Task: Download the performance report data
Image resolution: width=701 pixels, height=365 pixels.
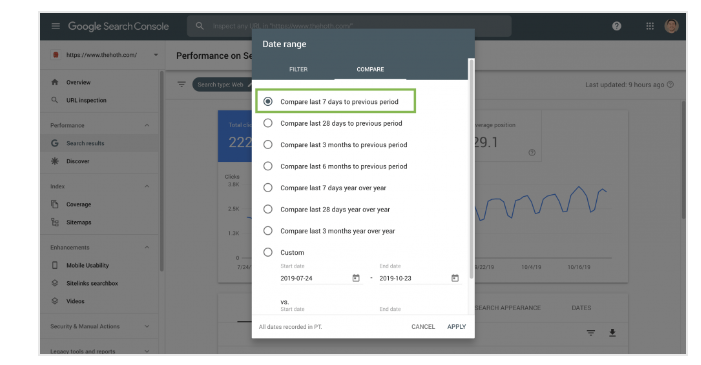Action: [x=612, y=332]
